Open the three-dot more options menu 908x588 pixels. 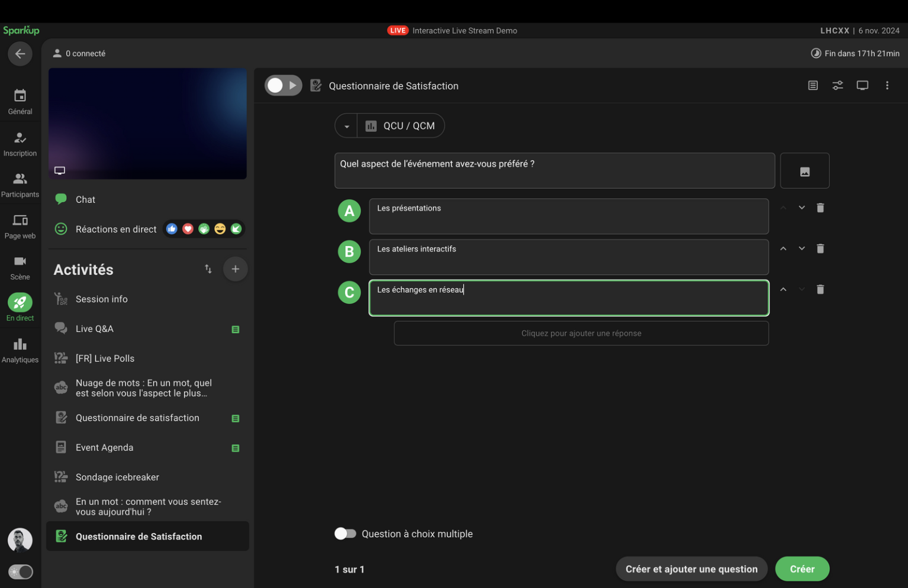click(886, 86)
